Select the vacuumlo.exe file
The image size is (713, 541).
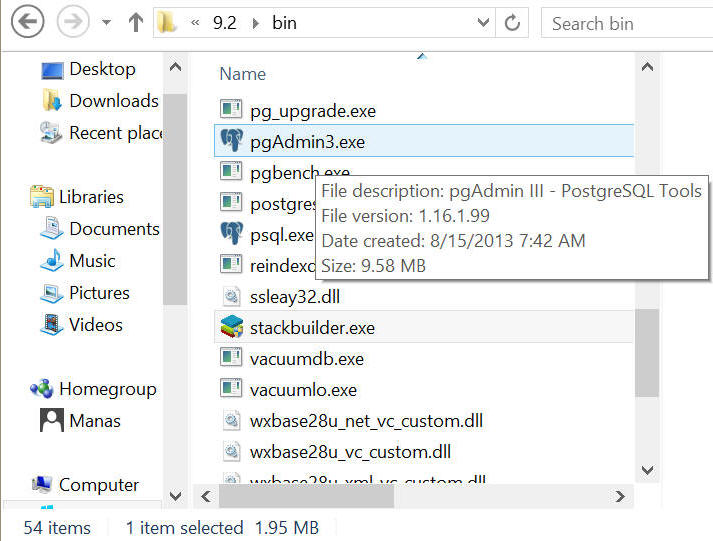[303, 390]
